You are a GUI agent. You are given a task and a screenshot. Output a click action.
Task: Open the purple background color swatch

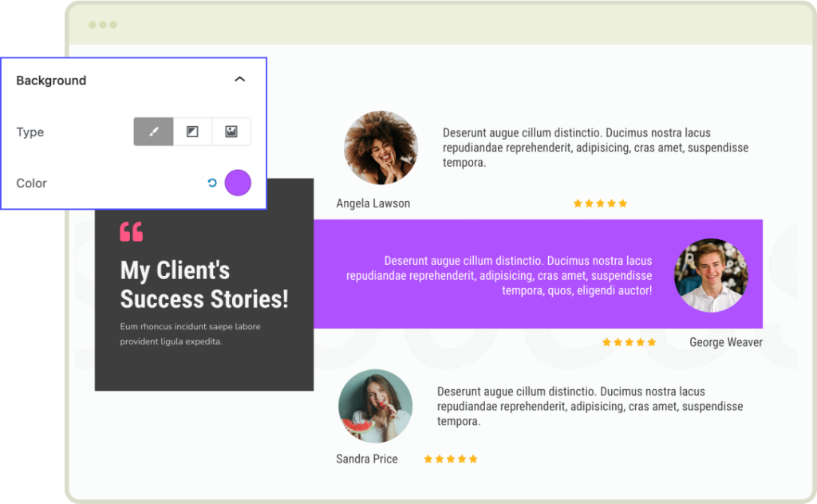[x=238, y=183]
